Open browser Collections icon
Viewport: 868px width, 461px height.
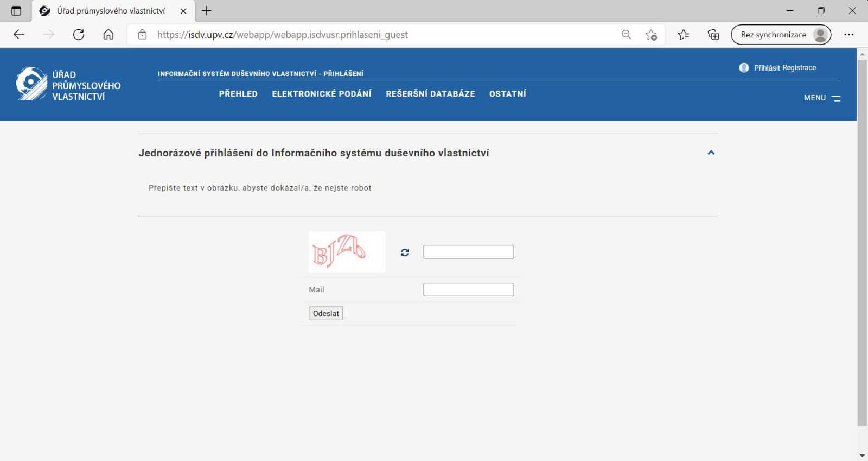713,35
